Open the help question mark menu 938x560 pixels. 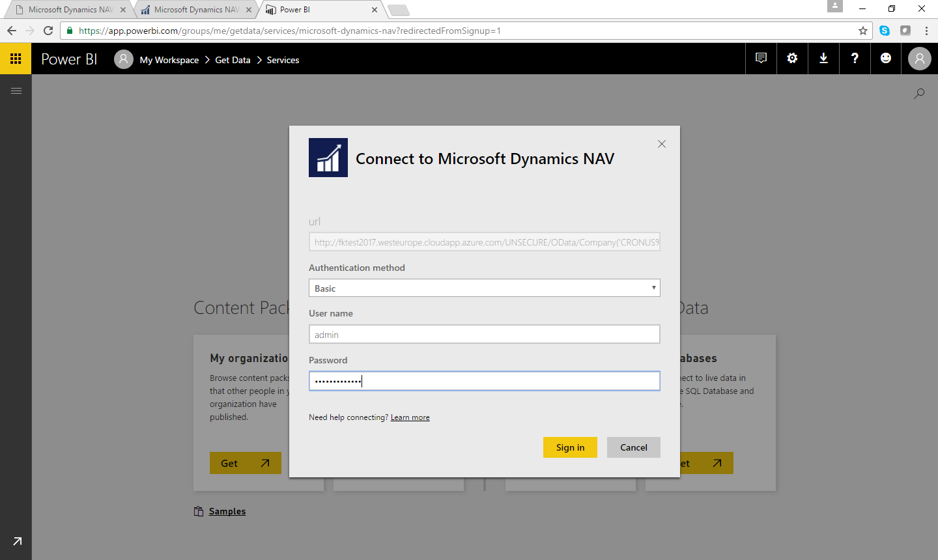click(855, 59)
